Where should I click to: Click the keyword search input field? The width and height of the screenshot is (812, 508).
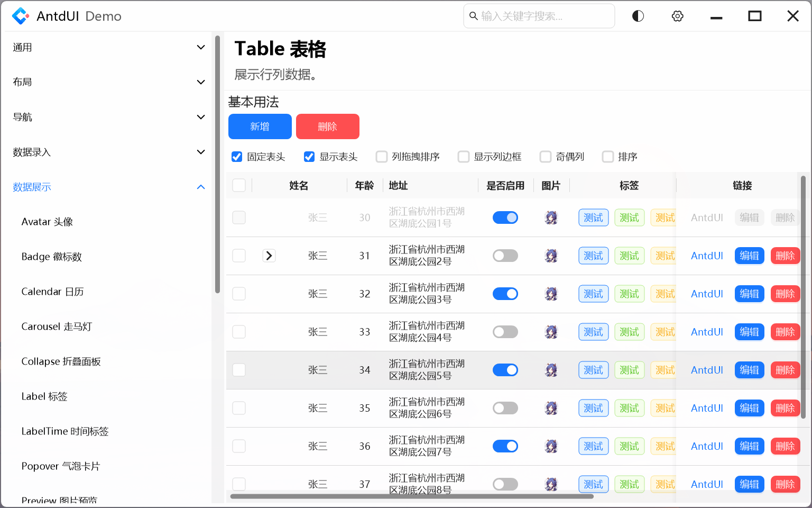pyautogui.click(x=539, y=16)
